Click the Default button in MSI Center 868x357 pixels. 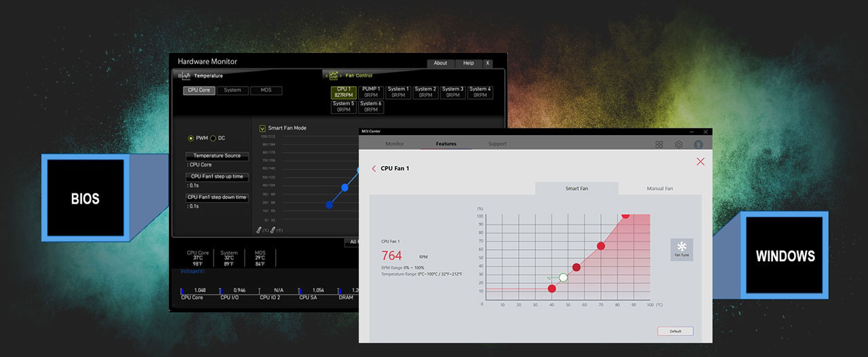(x=675, y=331)
